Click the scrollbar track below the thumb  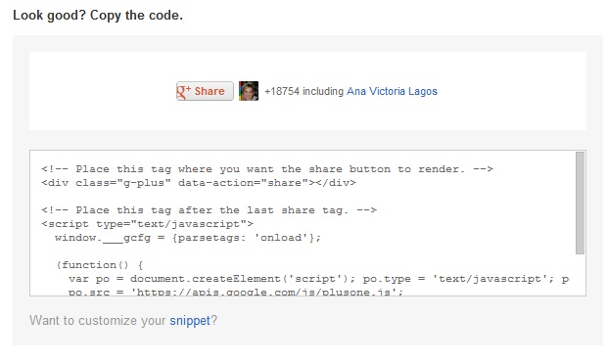point(580,274)
